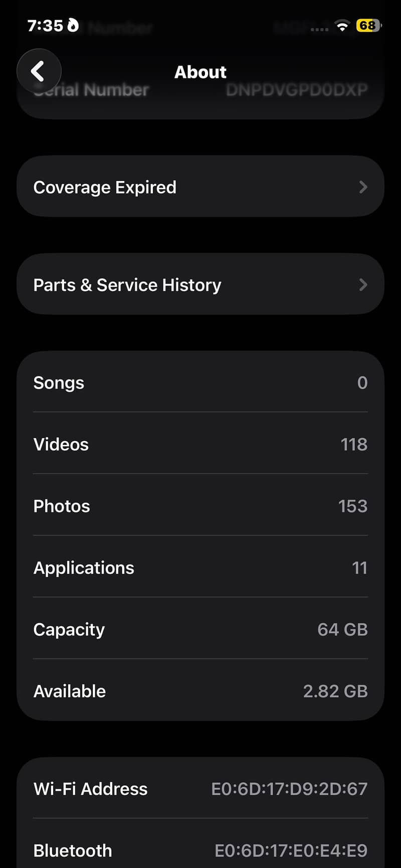Tap the Photos row

(200, 506)
